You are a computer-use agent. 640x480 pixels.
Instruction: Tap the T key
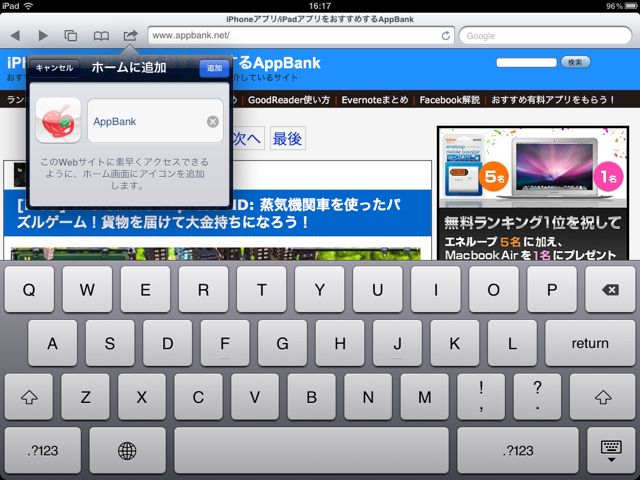coord(261,289)
